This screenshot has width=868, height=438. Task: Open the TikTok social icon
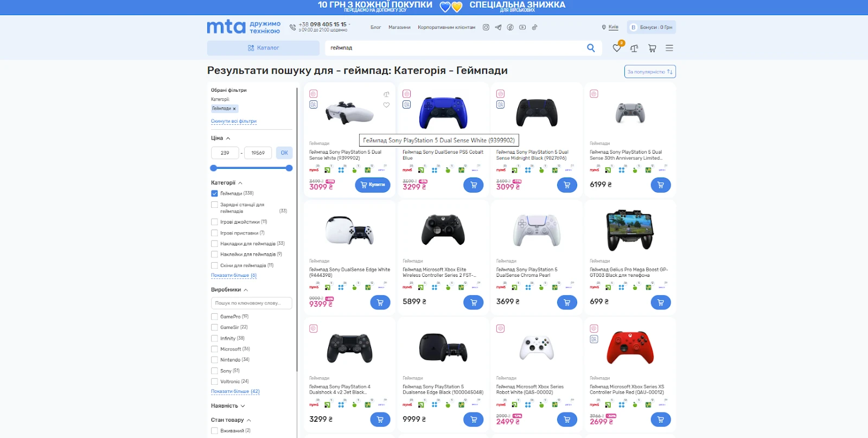click(534, 27)
